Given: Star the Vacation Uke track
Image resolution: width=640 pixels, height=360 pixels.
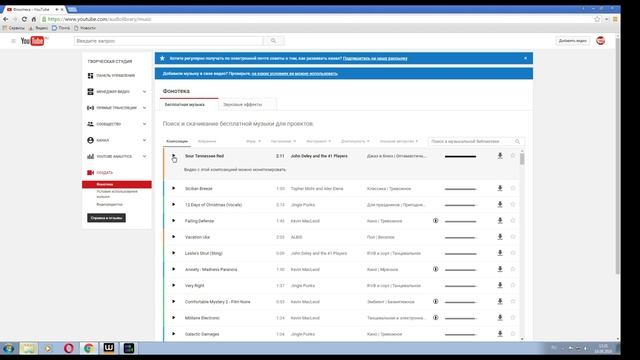Looking at the screenshot, I should (513, 237).
